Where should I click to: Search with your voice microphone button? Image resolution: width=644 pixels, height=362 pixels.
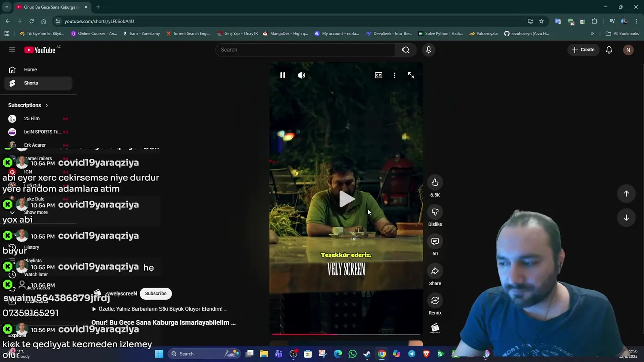pyautogui.click(x=429, y=50)
